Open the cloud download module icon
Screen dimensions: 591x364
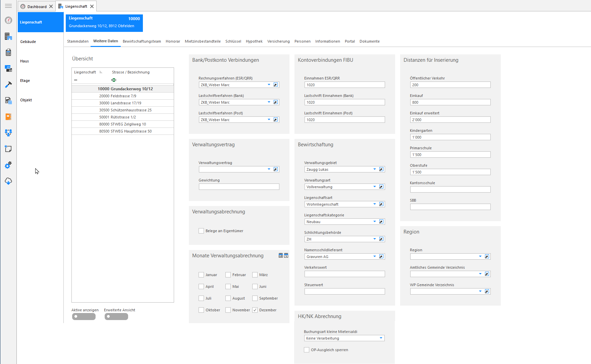(8, 181)
